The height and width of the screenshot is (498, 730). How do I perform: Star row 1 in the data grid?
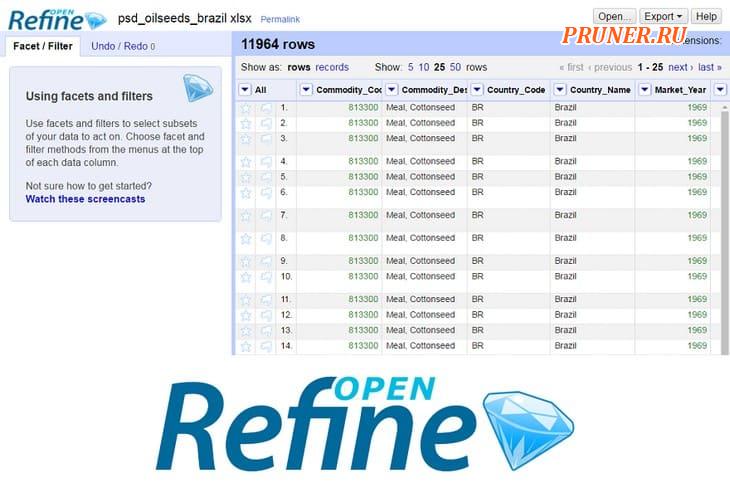[246, 107]
